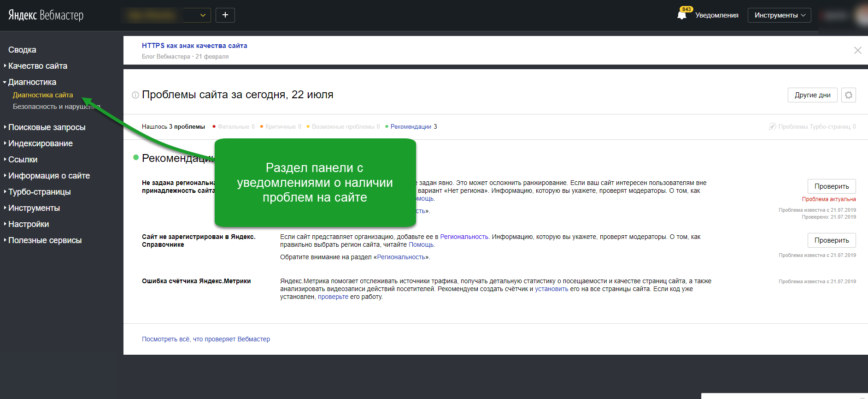Open Сводка in the sidebar
The height and width of the screenshot is (399, 868).
pos(22,50)
